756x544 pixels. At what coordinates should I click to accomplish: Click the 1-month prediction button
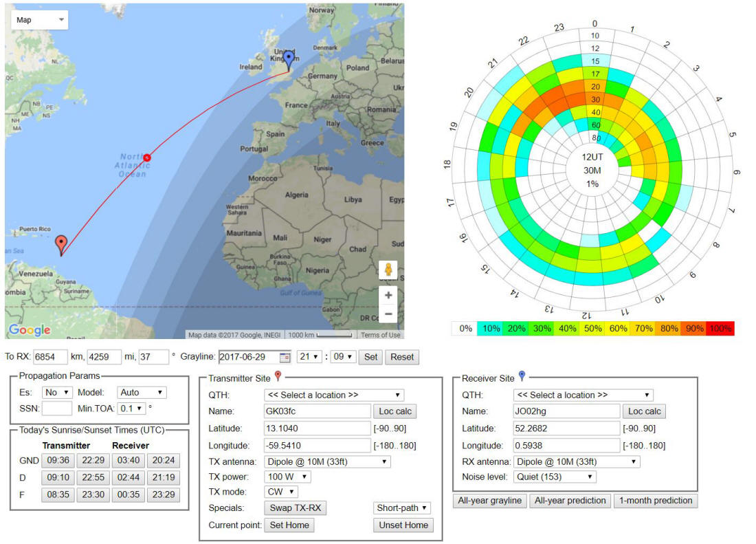[x=656, y=501]
